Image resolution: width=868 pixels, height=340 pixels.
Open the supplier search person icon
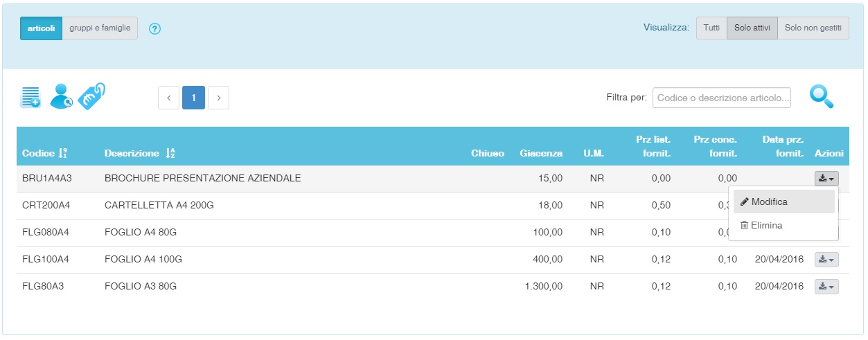pos(61,96)
